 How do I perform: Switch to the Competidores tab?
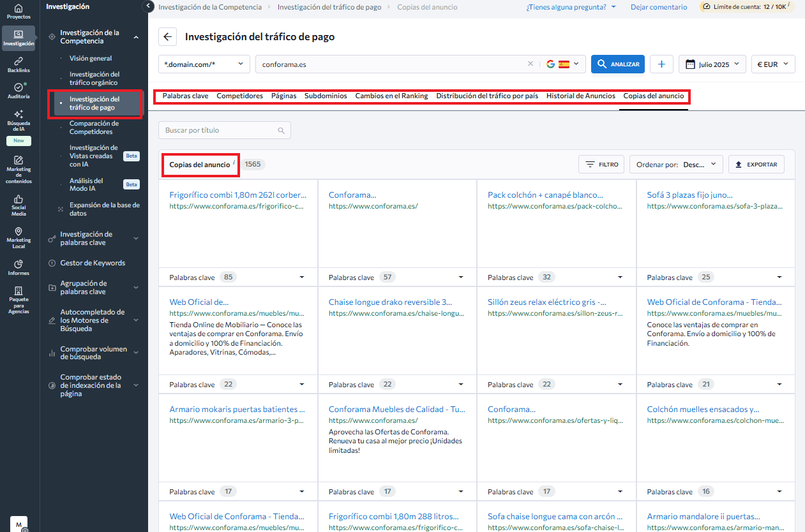coord(239,96)
